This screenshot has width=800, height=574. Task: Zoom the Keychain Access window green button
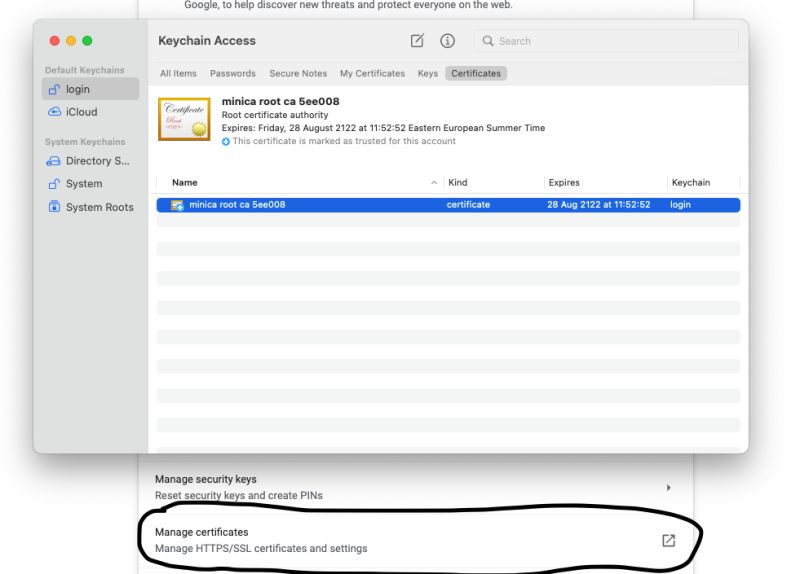pos(87,41)
